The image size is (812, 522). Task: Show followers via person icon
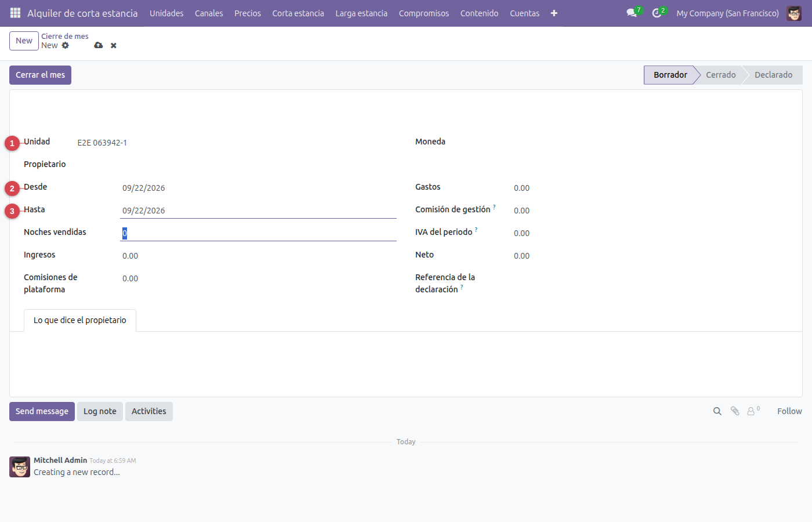click(x=753, y=411)
